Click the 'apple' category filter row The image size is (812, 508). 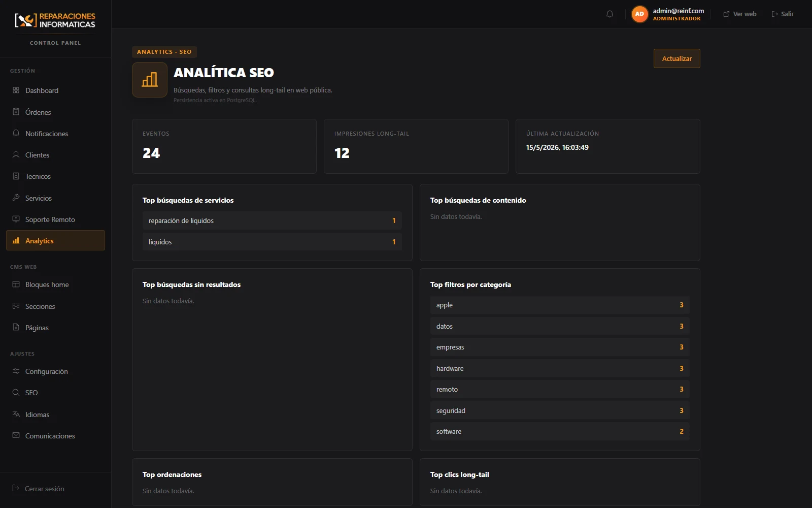[560, 305]
